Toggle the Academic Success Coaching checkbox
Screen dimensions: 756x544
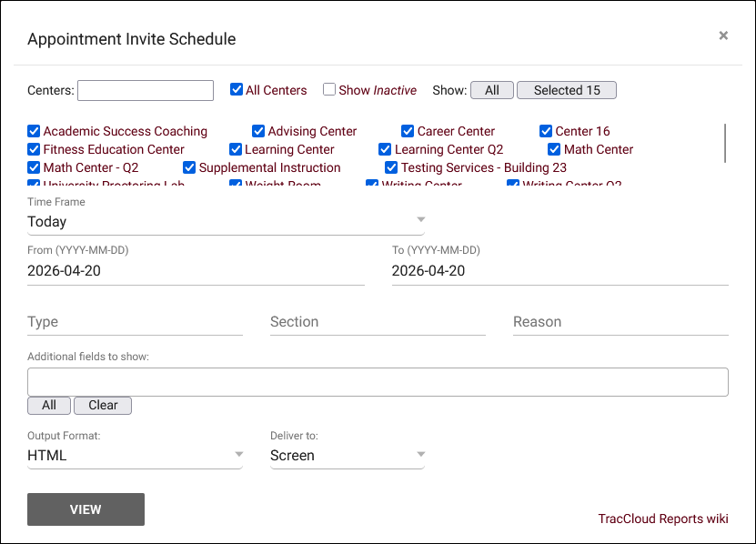click(34, 131)
